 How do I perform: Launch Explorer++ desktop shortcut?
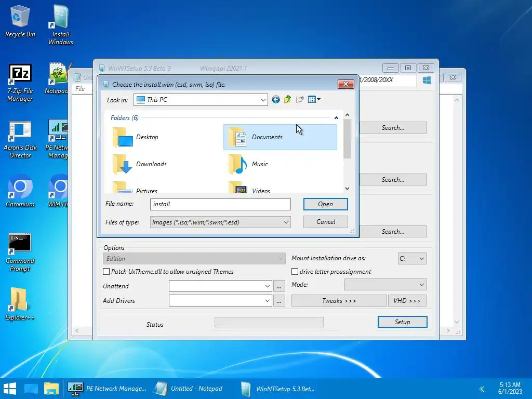click(x=20, y=304)
